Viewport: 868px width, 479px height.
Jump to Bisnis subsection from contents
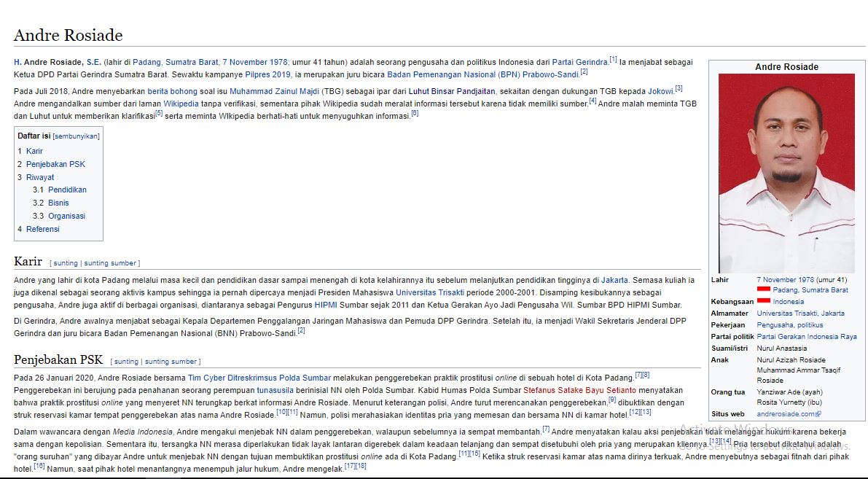pyautogui.click(x=59, y=203)
